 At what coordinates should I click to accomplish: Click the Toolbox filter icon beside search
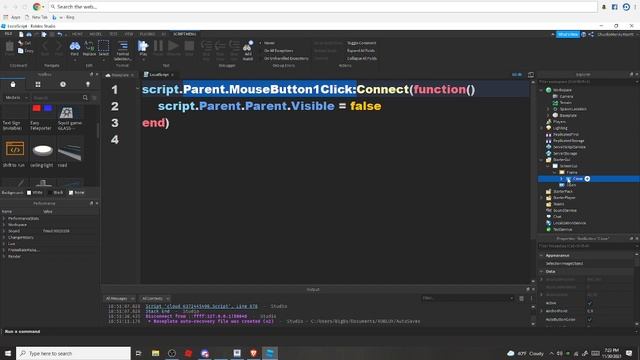pos(94,98)
